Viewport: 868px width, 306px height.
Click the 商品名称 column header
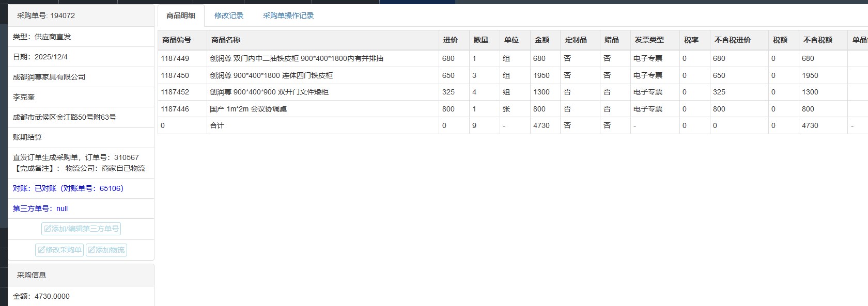pos(226,40)
